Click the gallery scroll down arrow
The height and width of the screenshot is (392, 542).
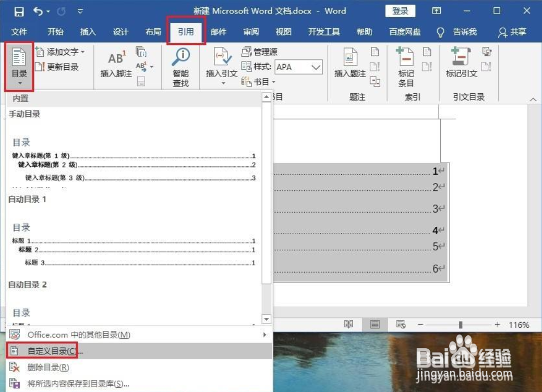(266, 319)
